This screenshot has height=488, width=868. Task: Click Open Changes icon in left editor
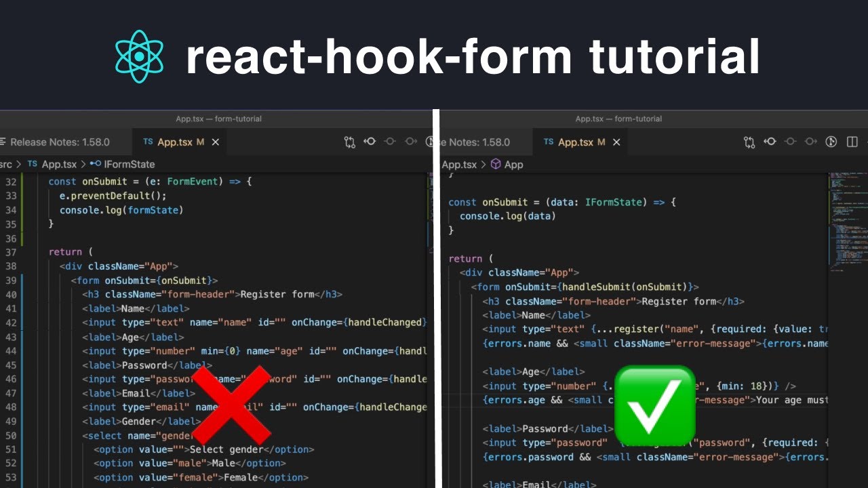(350, 142)
